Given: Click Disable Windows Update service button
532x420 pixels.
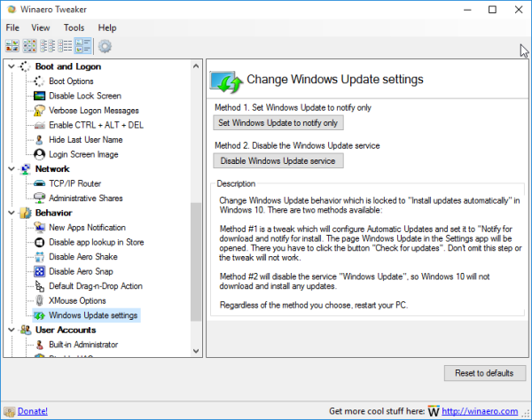Looking at the screenshot, I should (x=278, y=160).
